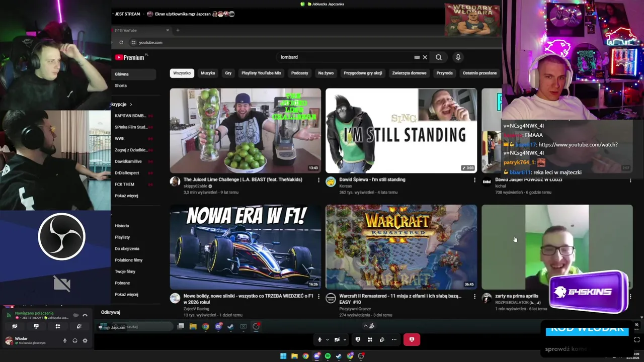This screenshot has height=362, width=644.
Task: Open activities icon in the call control bar
Action: point(370,339)
